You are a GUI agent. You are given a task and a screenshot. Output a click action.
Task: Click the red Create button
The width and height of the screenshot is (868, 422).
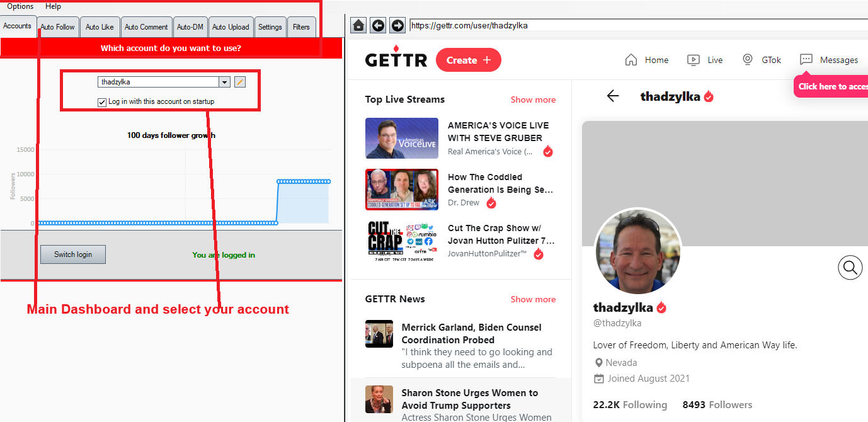469,60
